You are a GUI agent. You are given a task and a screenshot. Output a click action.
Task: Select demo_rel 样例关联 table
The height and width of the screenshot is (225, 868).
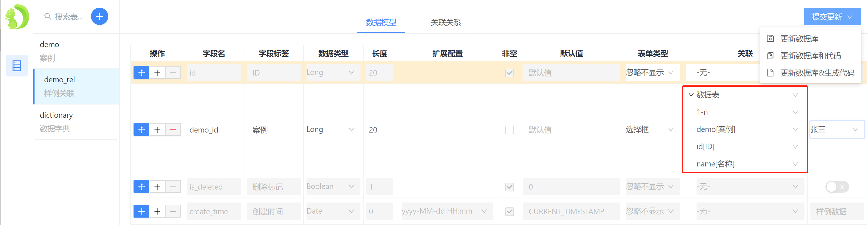tap(76, 86)
